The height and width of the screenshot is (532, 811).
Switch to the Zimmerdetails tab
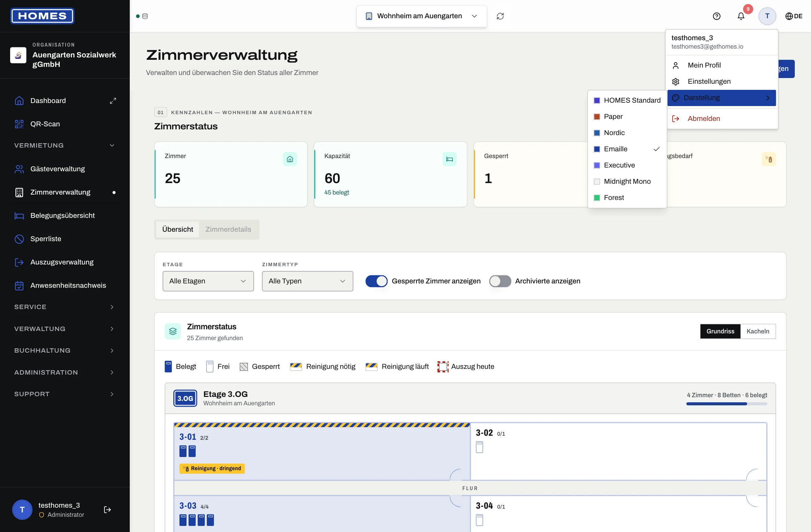point(228,229)
